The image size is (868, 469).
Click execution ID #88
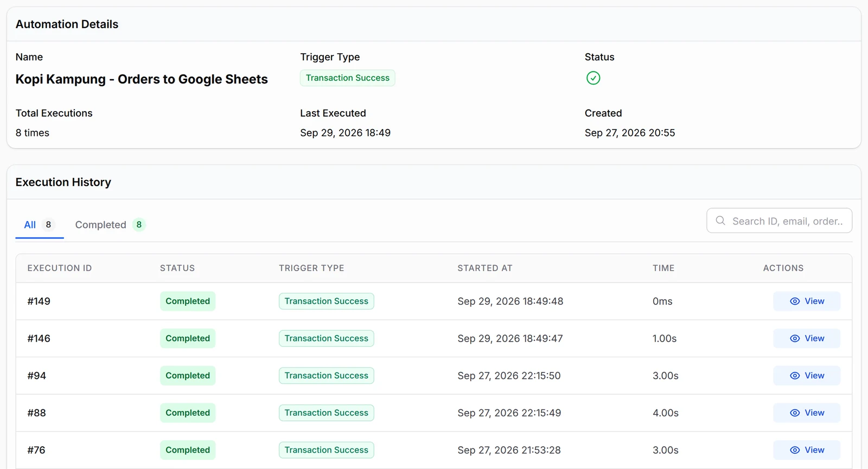coord(37,413)
